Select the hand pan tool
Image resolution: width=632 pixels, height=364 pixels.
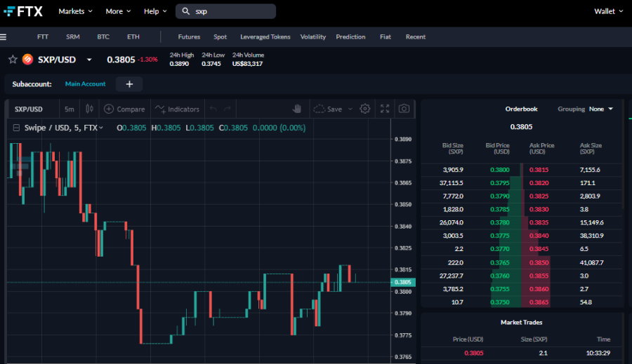coord(297,109)
